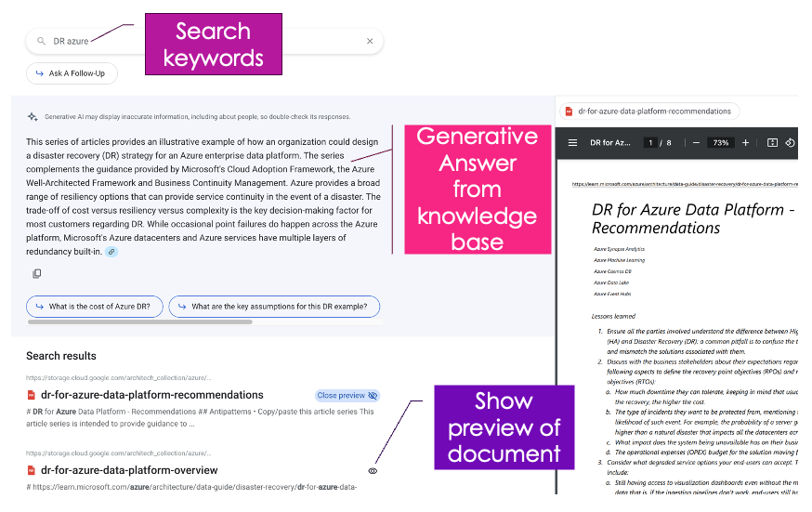The image size is (812, 512).
Task: Click the fit to page icon
Action: click(772, 143)
